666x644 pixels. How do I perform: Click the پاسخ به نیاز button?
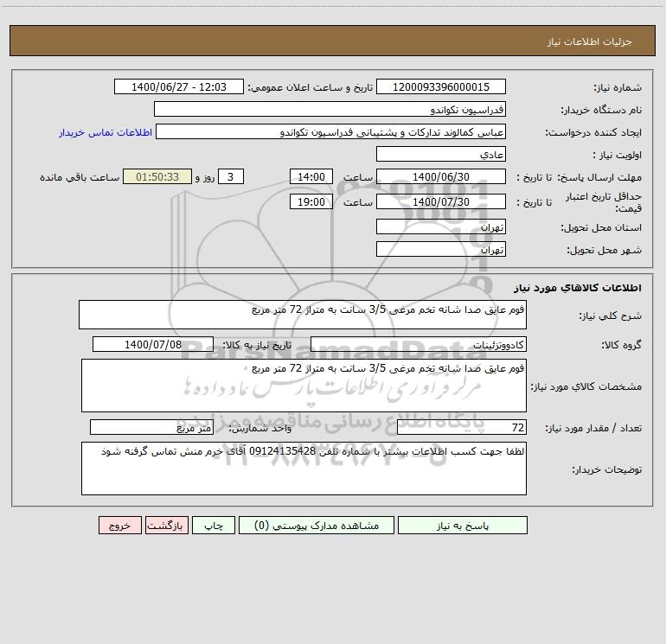point(462,525)
